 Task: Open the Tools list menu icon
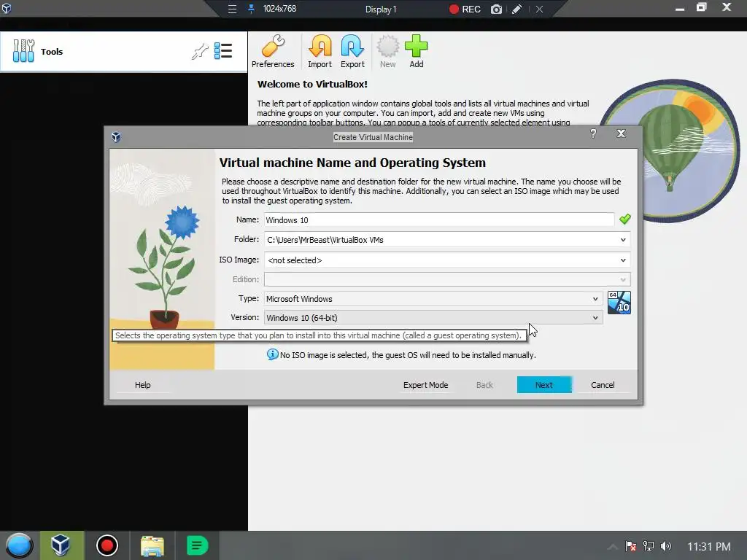pos(223,50)
